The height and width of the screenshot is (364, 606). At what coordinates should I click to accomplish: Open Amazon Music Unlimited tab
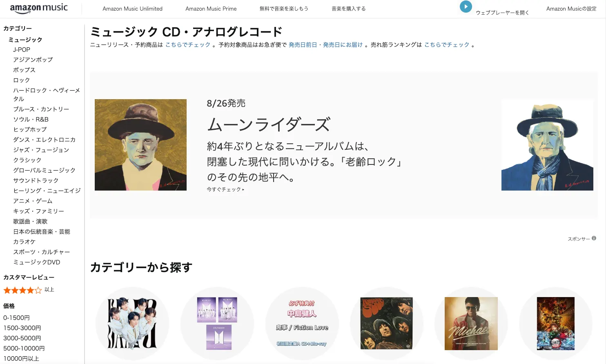pos(132,9)
